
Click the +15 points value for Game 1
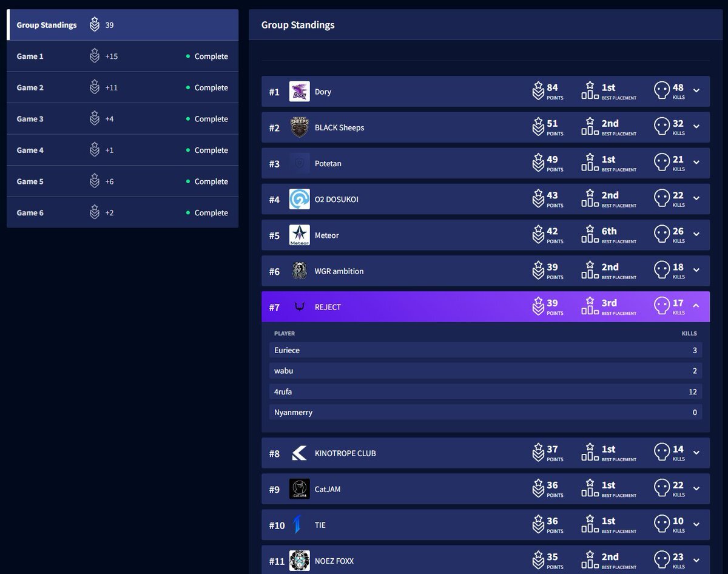tap(112, 56)
